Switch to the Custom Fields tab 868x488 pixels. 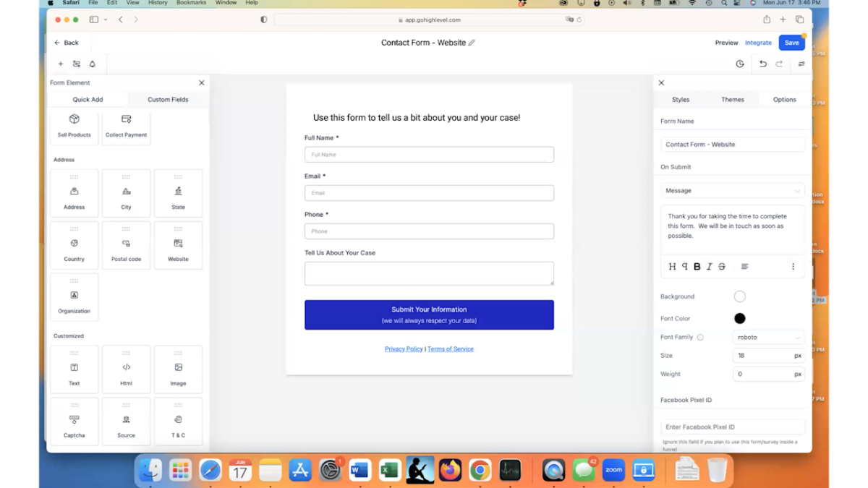pos(168,99)
